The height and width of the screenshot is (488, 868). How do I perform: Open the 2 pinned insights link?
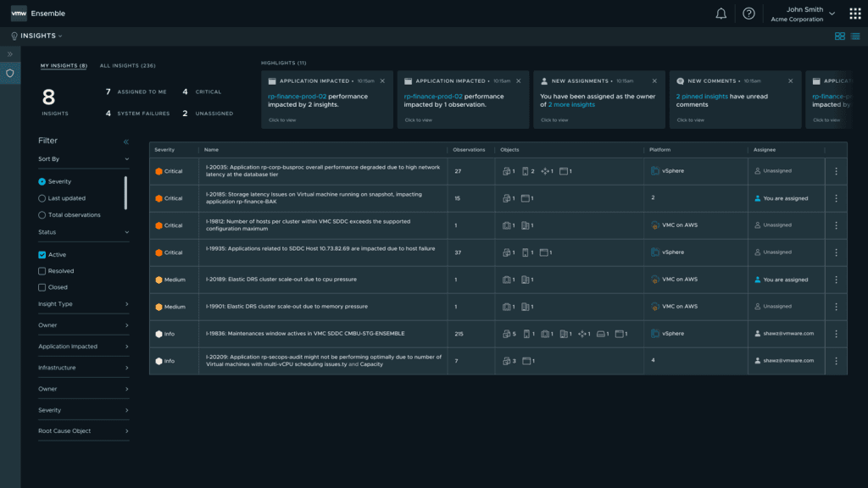click(702, 97)
